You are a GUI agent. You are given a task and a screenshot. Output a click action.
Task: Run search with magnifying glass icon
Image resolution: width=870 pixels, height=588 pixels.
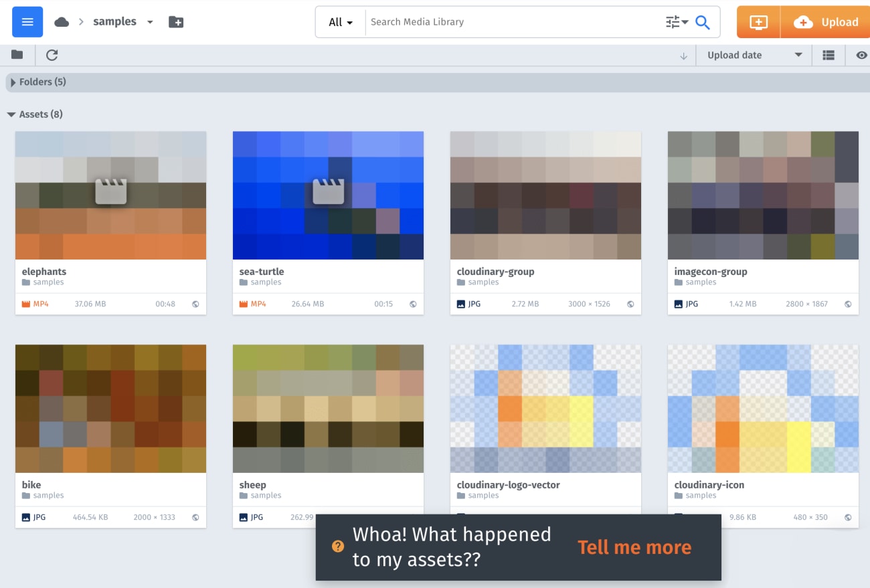click(703, 22)
